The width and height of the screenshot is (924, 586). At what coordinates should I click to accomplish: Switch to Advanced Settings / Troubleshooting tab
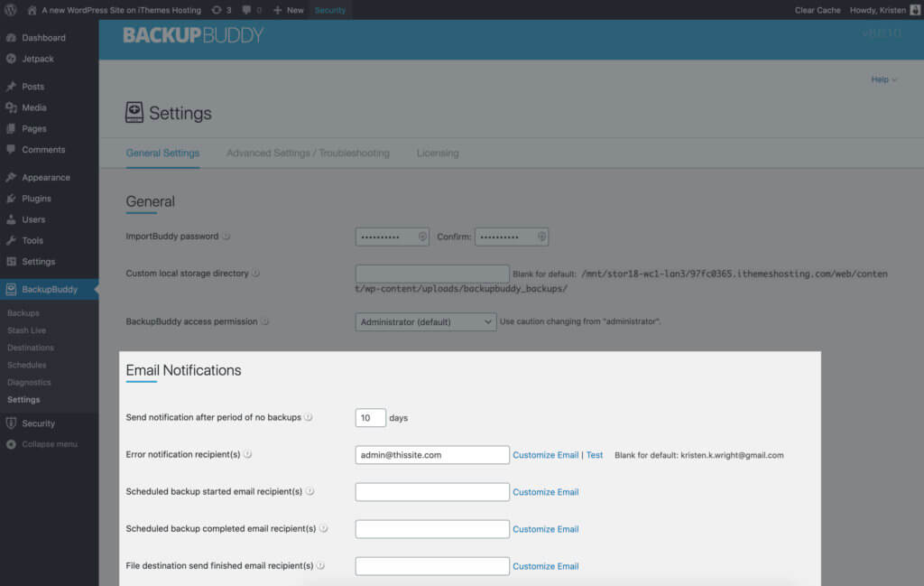308,153
